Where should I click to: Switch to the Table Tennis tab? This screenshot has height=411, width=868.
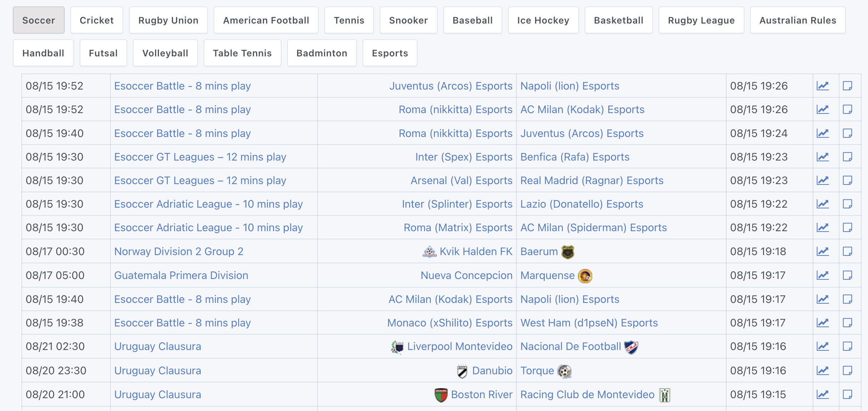(243, 53)
